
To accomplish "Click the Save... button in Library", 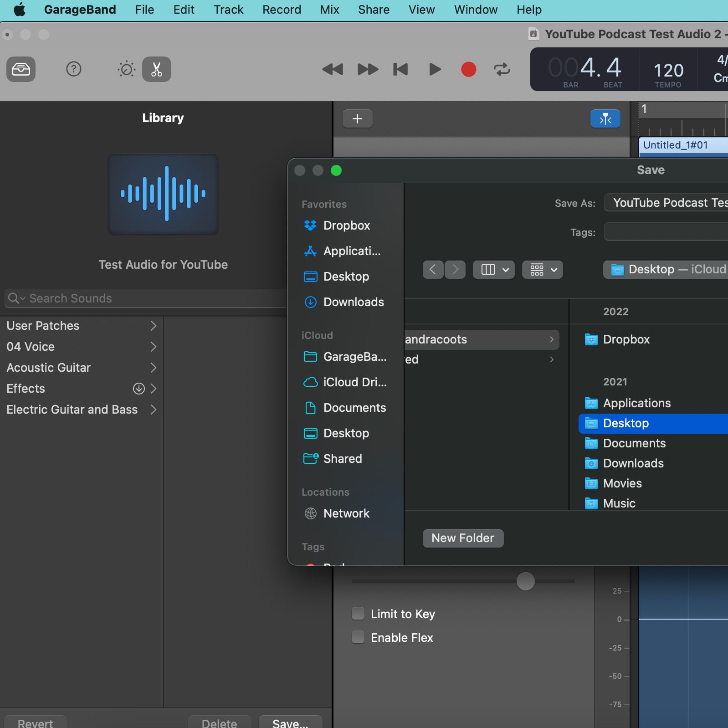I will tap(291, 723).
